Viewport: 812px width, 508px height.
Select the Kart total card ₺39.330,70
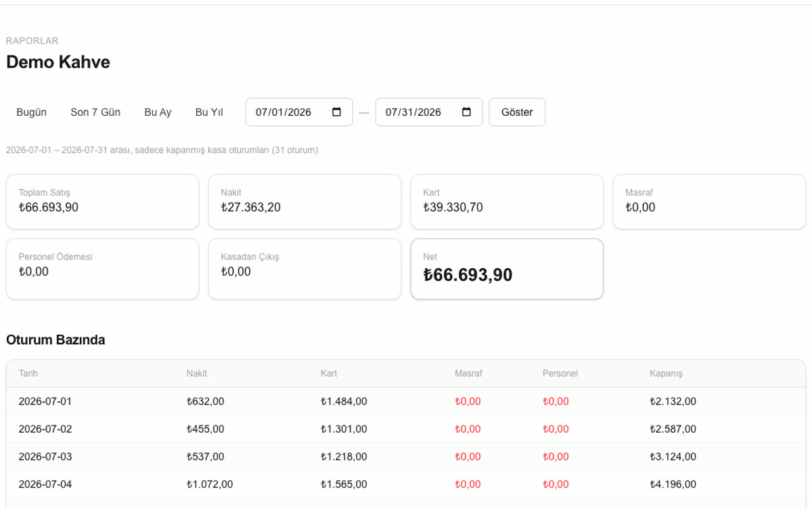point(507,202)
